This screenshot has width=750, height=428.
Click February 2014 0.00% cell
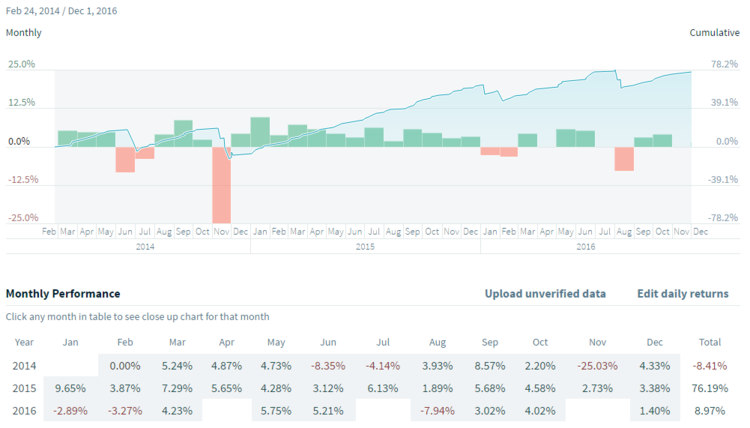[125, 366]
